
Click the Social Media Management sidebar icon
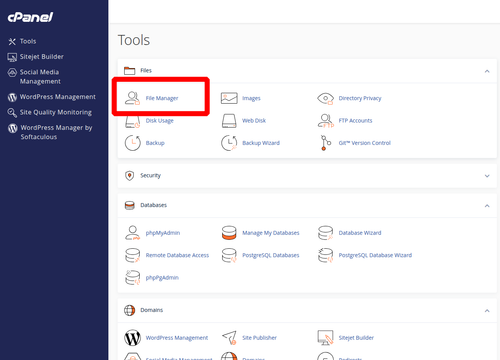(12, 72)
